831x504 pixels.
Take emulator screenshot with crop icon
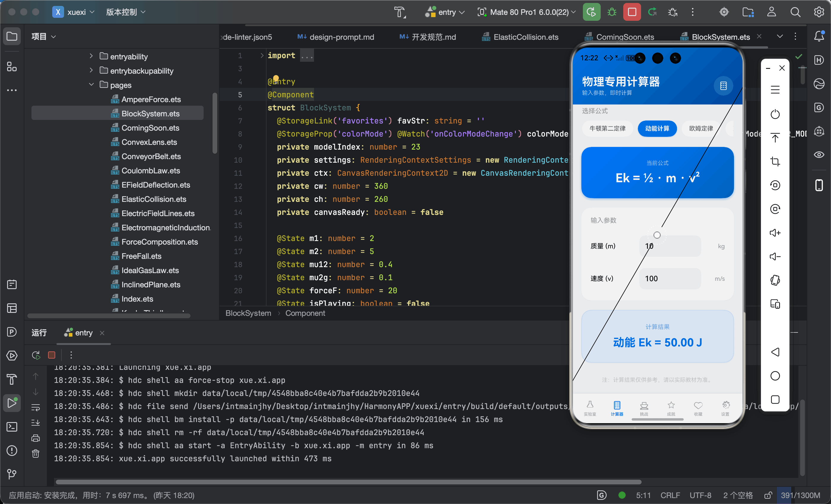[775, 161]
